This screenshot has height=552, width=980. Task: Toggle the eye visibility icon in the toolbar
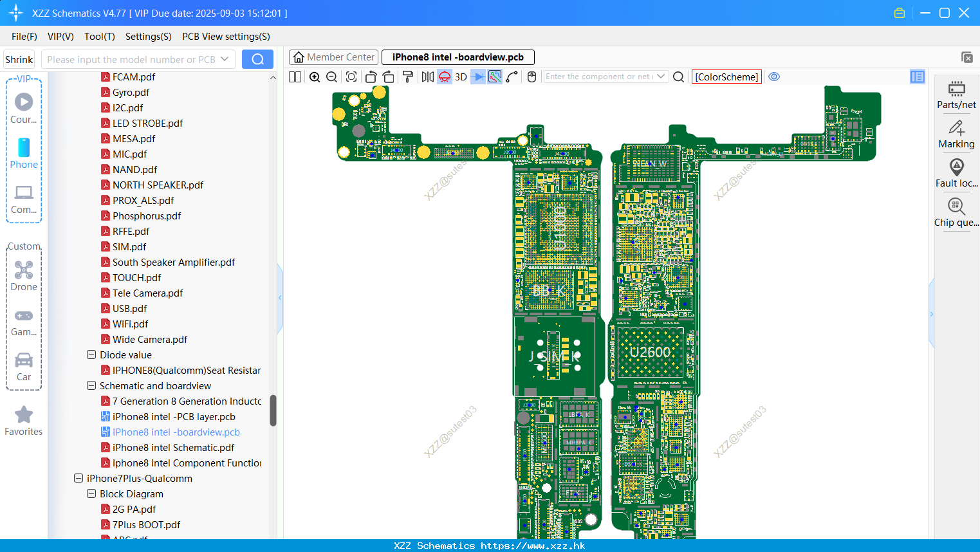tap(774, 77)
